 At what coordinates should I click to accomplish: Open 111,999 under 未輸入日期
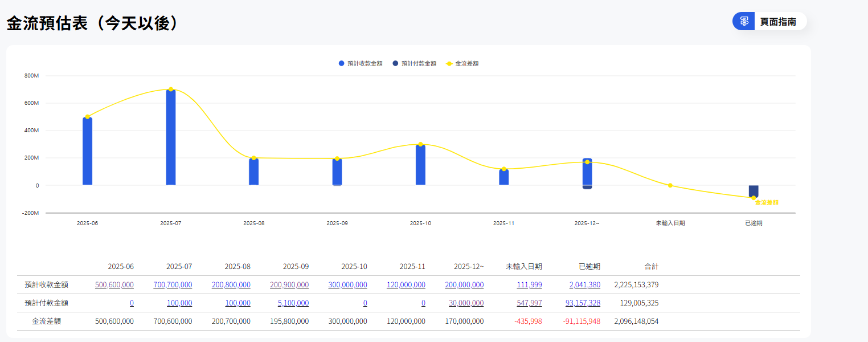[530, 285]
